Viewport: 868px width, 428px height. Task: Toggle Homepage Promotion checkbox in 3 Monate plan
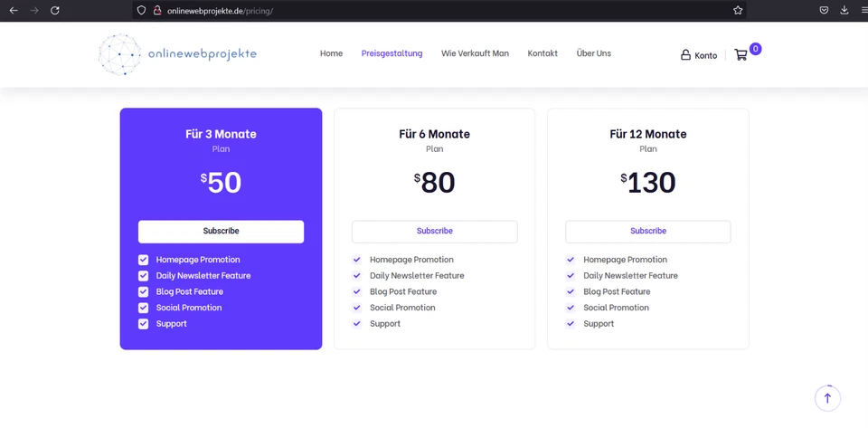(x=143, y=260)
